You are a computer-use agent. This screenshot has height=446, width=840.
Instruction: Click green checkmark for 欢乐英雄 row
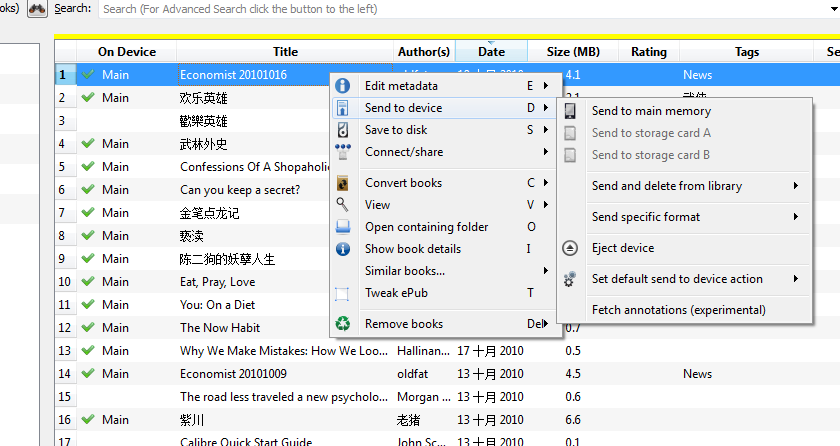coord(88,97)
